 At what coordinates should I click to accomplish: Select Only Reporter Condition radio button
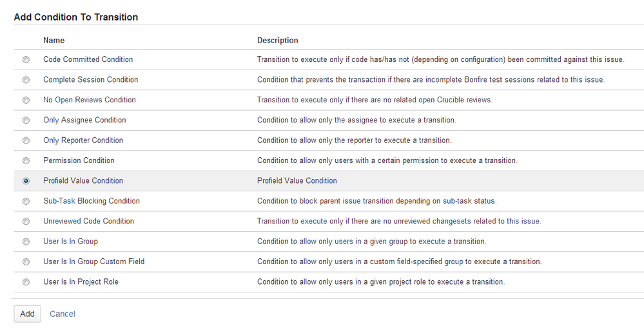pos(26,140)
